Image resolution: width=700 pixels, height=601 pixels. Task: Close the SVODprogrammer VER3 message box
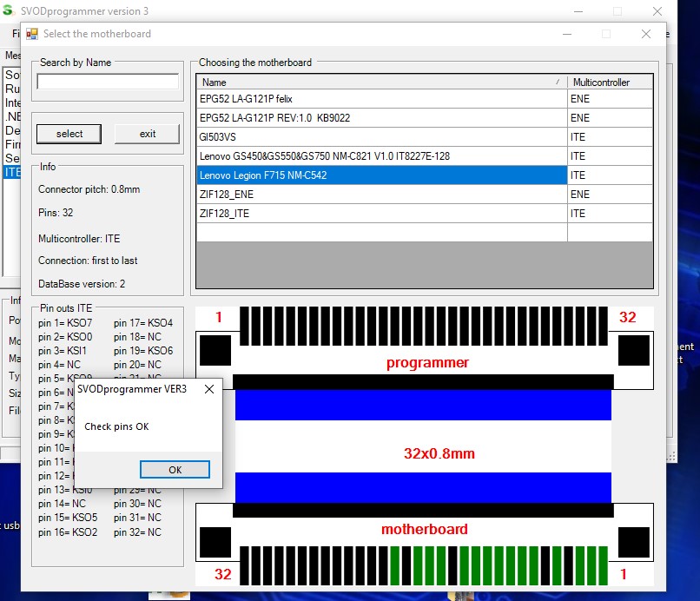(x=209, y=389)
